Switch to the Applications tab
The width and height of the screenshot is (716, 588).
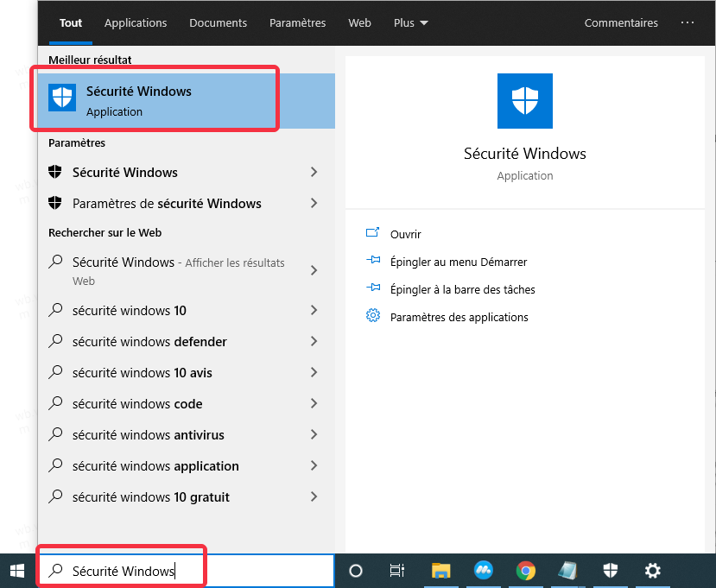tap(136, 23)
